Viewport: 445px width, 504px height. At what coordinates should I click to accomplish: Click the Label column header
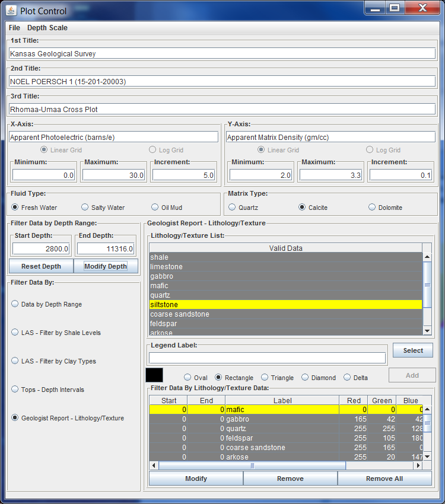[x=282, y=400]
